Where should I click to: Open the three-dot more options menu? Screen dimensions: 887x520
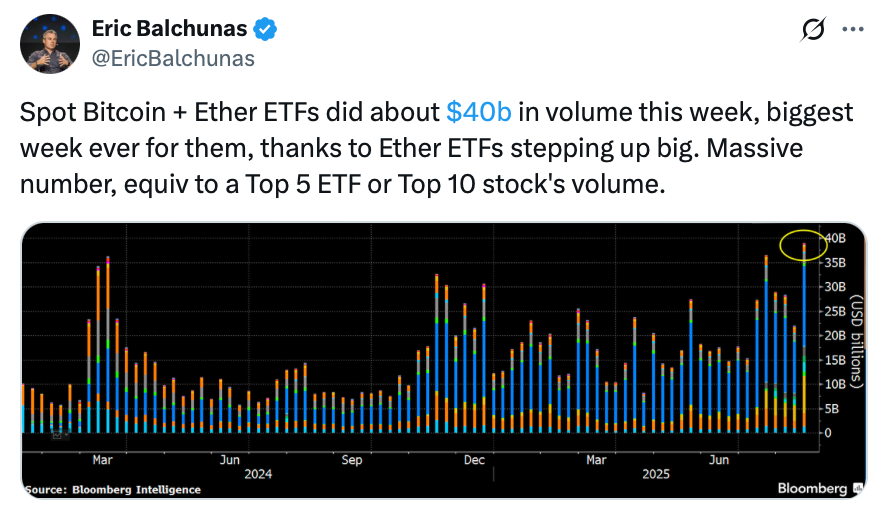[x=852, y=31]
